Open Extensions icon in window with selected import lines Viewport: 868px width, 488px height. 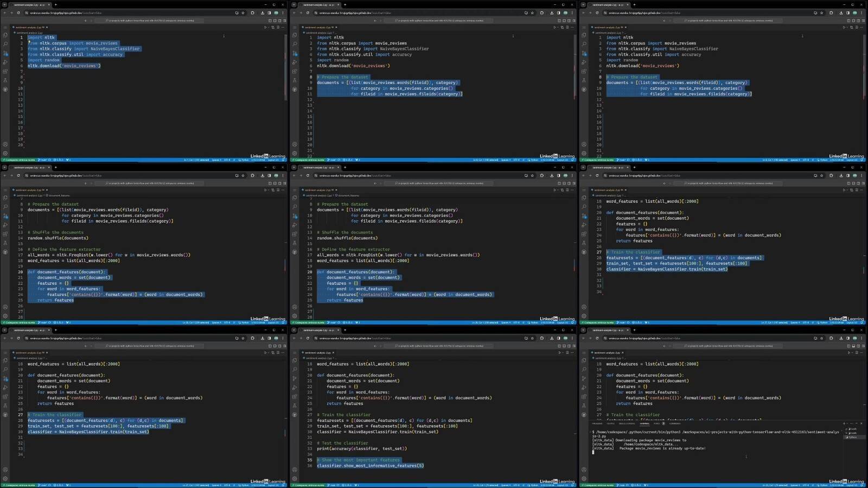pyautogui.click(x=5, y=71)
